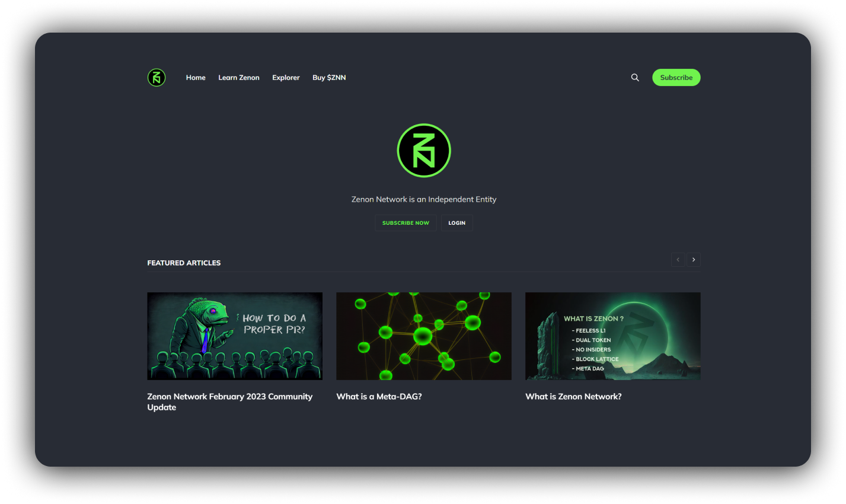The width and height of the screenshot is (846, 504).
Task: Navigate to Learn Zenon page
Action: 239,78
